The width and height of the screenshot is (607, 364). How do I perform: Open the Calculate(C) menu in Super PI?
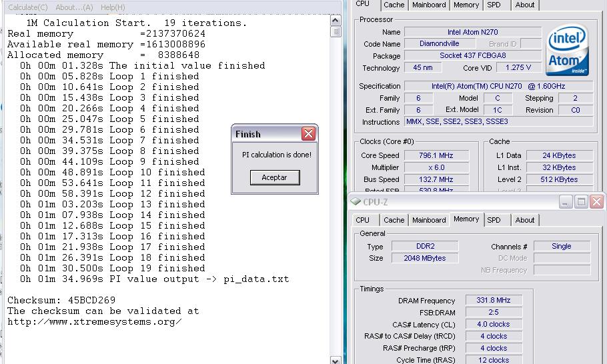tap(28, 7)
